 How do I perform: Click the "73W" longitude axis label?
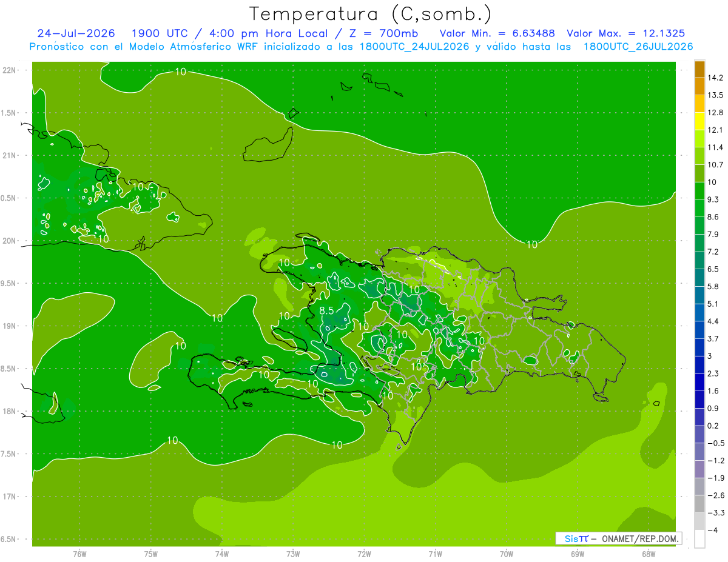(x=293, y=555)
